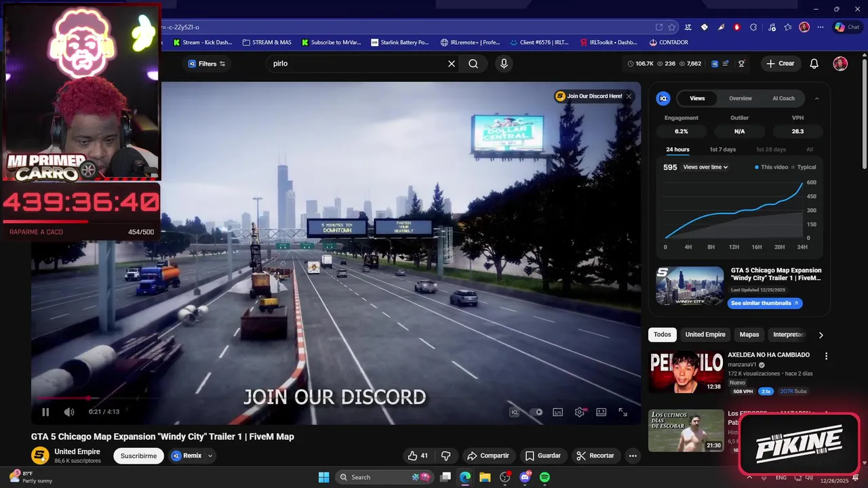Open the vidIQ icon in the player controls
This screenshot has height=488, width=868.
coord(515,411)
